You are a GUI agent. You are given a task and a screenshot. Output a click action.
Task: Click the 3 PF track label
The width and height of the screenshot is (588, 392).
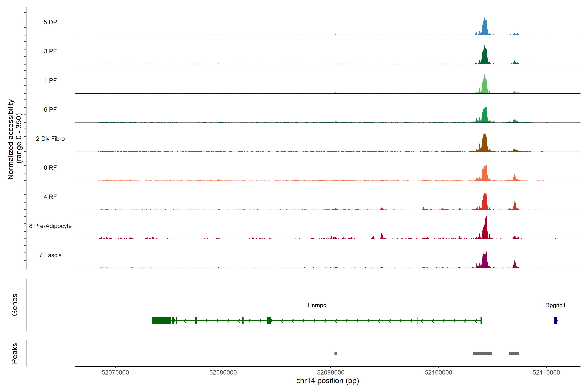[50, 51]
